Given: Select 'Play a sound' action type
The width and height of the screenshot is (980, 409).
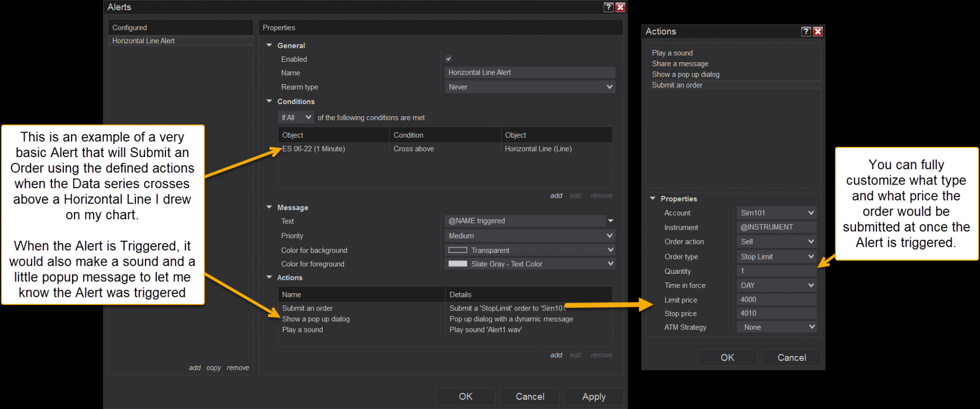Looking at the screenshot, I should tap(672, 53).
